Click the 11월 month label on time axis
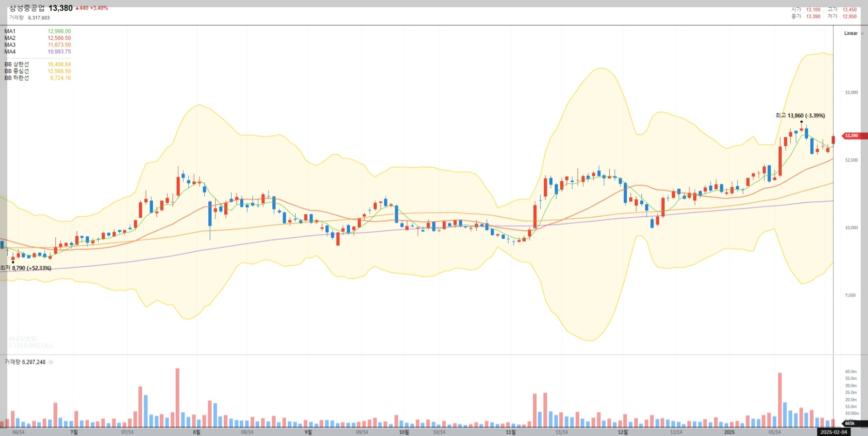 [x=511, y=432]
